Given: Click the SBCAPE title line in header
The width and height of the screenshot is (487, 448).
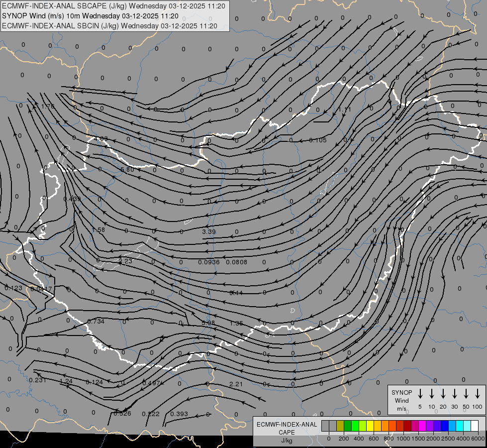Looking at the screenshot, I should [x=114, y=6].
